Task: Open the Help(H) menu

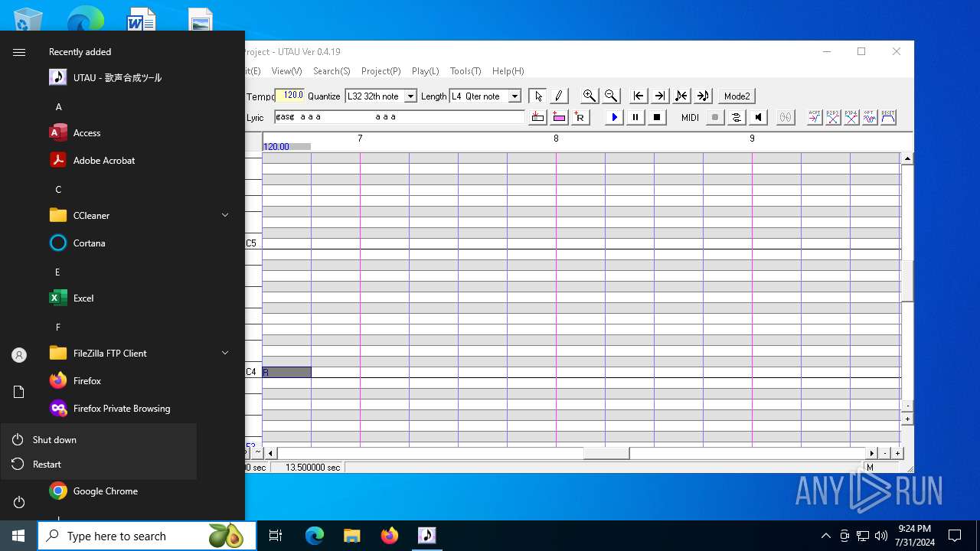Action: 508,70
